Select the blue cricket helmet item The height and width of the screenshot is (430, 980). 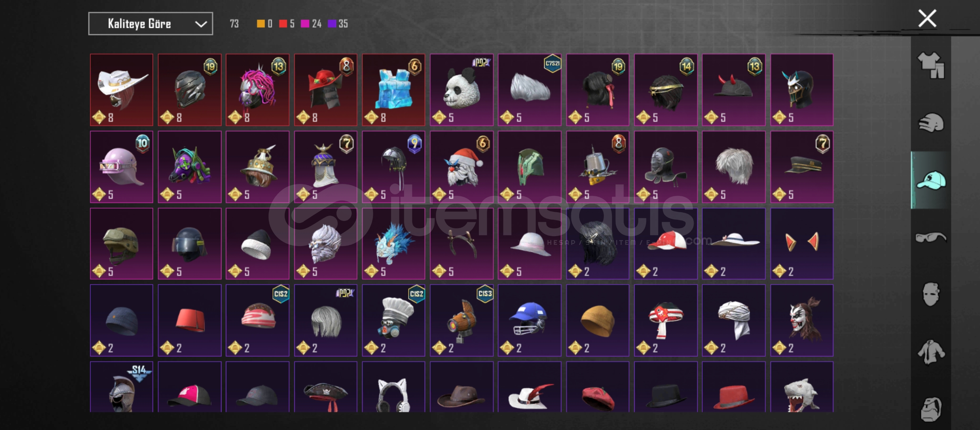pyautogui.click(x=529, y=321)
